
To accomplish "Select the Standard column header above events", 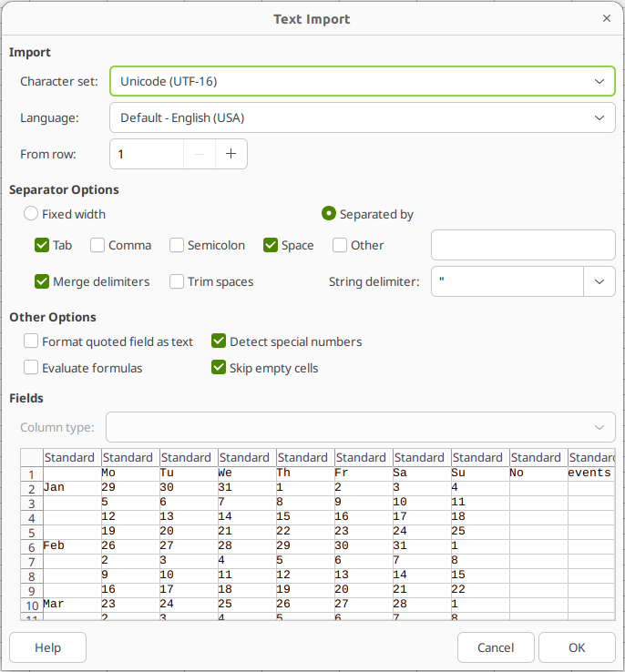I will (591, 458).
